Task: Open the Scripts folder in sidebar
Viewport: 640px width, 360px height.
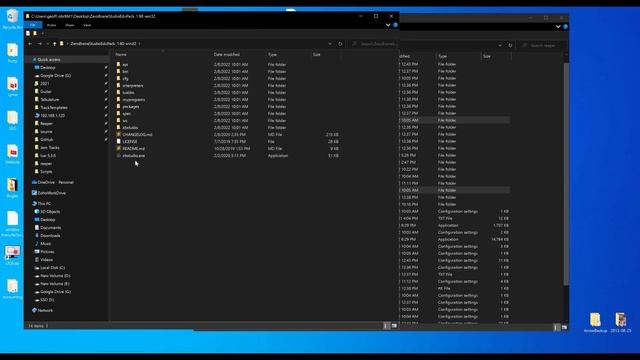Action: tap(46, 171)
